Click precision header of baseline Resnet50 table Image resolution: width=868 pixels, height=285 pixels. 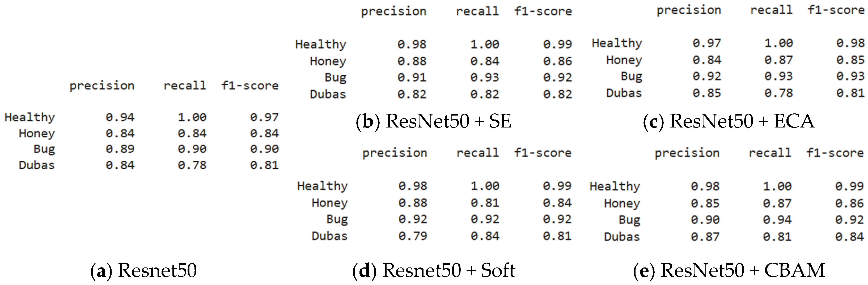pos(102,86)
